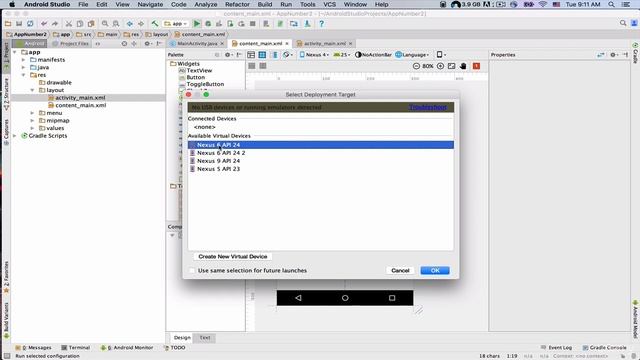This screenshot has height=360, width=640.
Task: Toggle the Show Blueprint view icon
Action: pyautogui.click(x=262, y=55)
